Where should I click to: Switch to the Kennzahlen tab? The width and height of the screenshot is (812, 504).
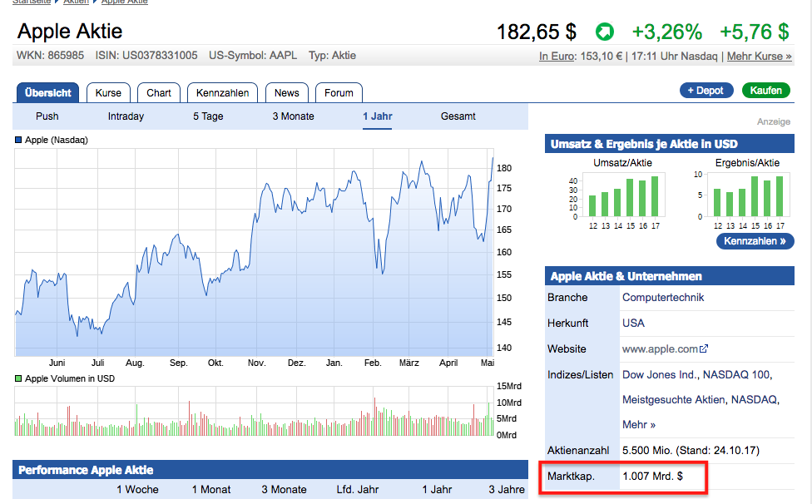pos(223,92)
